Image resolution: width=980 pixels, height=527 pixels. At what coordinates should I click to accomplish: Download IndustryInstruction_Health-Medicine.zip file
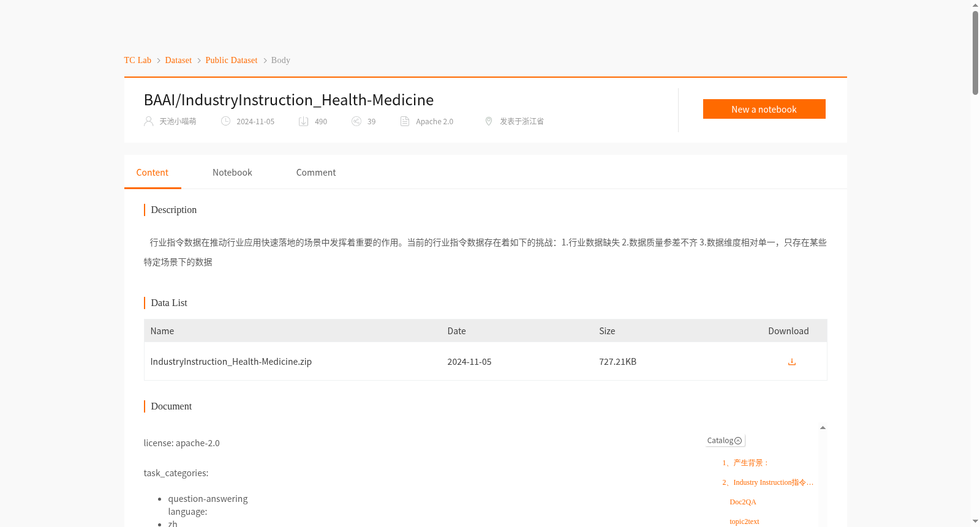(x=792, y=362)
